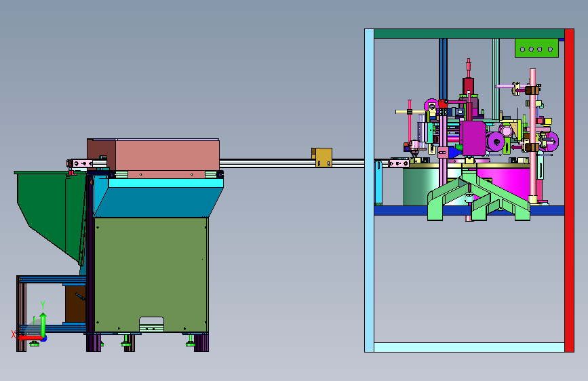Click the green Y axis arrow of the triad

[43, 324]
